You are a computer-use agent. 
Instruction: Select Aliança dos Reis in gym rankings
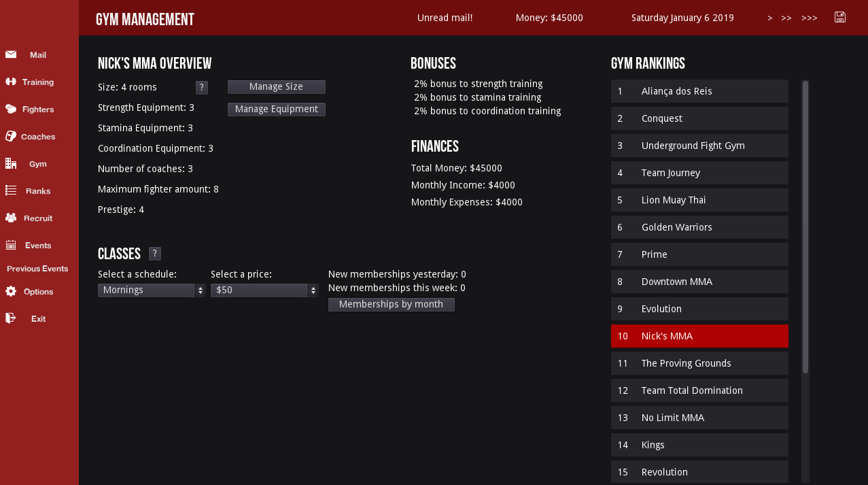click(699, 91)
